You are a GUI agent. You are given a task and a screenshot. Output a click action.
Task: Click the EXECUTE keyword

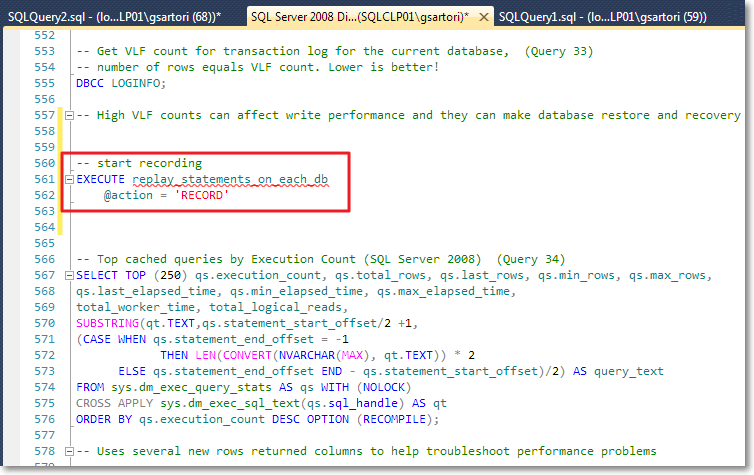102,180
